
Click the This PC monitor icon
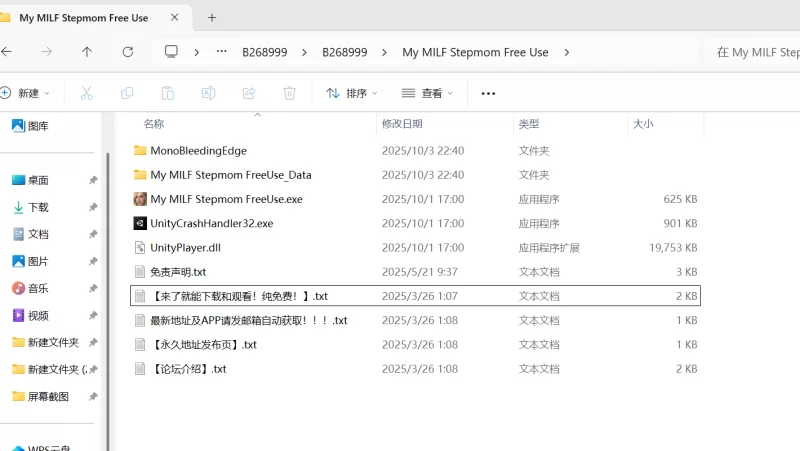171,52
